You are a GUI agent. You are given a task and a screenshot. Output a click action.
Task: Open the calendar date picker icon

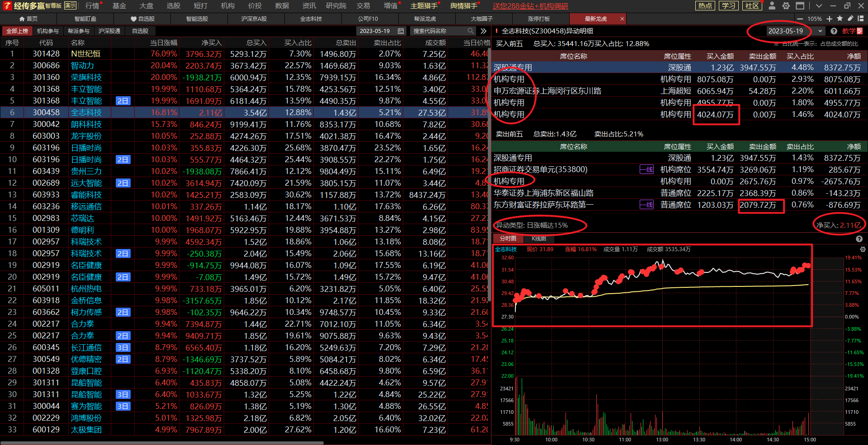coord(401,31)
